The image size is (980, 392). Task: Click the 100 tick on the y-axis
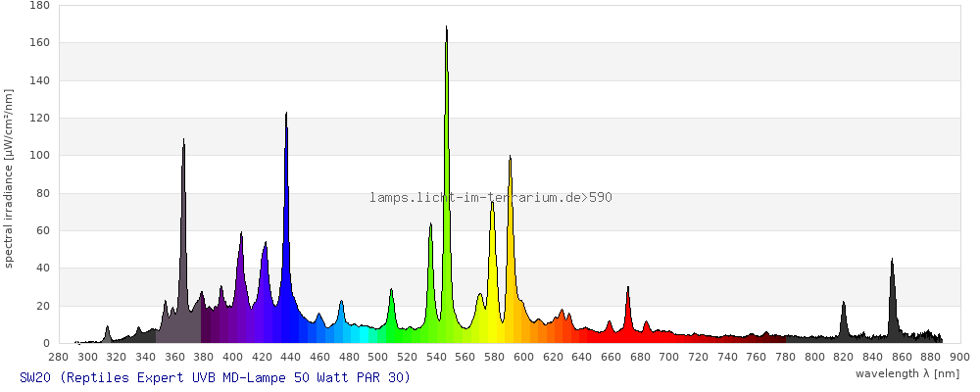pos(40,156)
